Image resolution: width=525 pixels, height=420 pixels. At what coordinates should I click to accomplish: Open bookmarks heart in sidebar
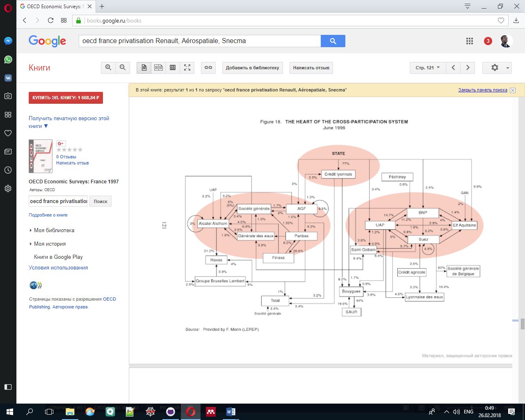coord(8,133)
